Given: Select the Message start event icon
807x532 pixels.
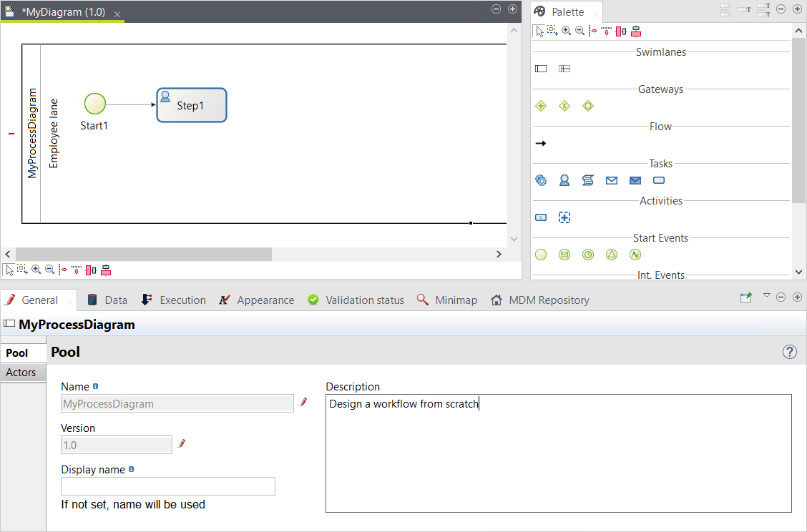Looking at the screenshot, I should point(564,255).
